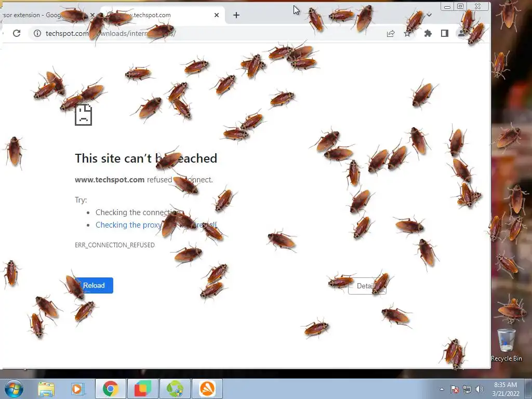
Task: Click the ERR_CONNECTION_REFUSED text
Action: pos(115,245)
